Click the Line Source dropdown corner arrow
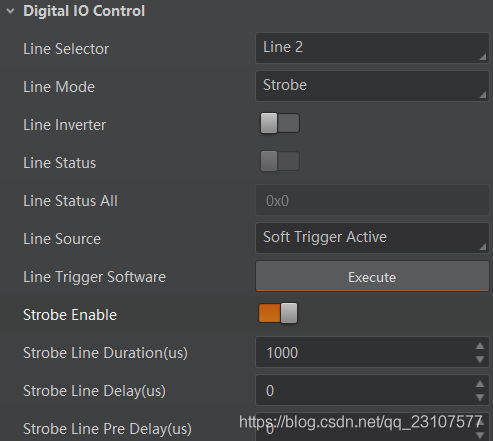The image size is (493, 441). coord(483,247)
